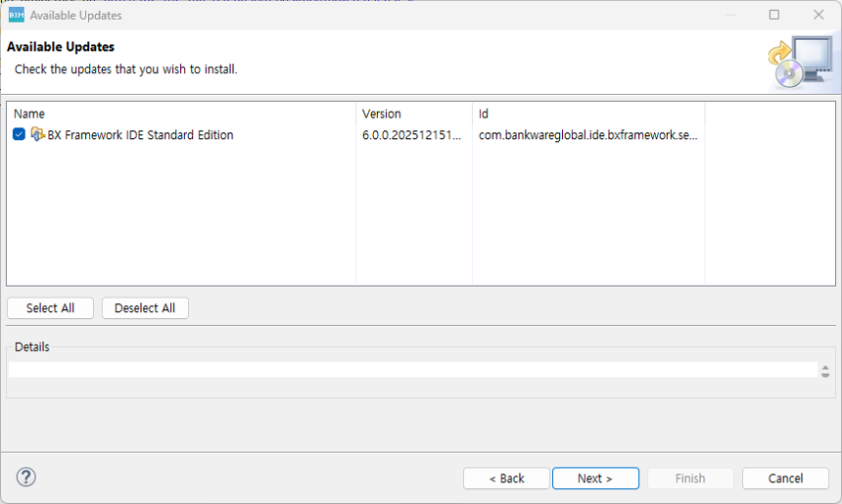Click the Details text area
Viewport: 842px width, 504px height.
click(x=413, y=369)
